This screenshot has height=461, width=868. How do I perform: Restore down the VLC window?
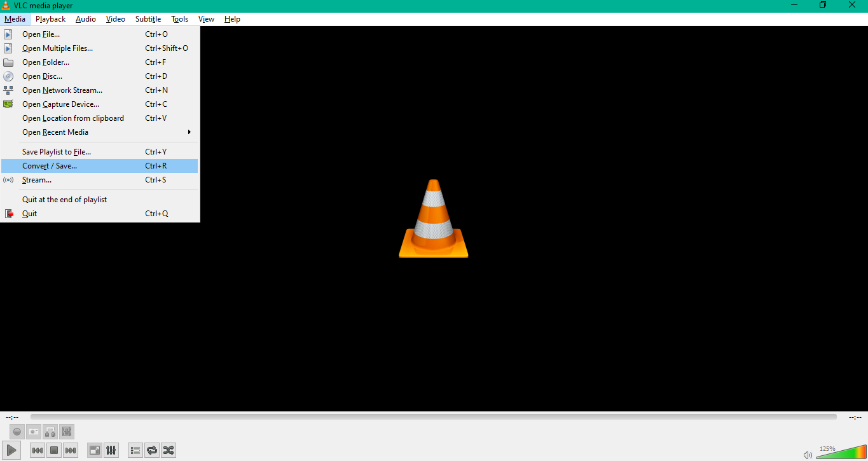pyautogui.click(x=823, y=5)
